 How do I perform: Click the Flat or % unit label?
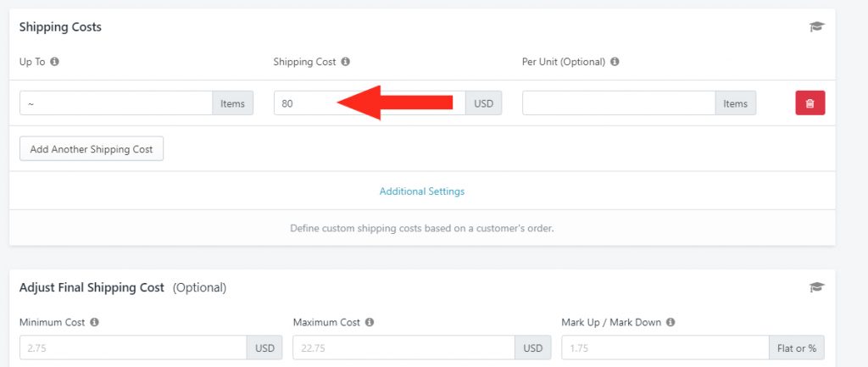[x=797, y=348]
